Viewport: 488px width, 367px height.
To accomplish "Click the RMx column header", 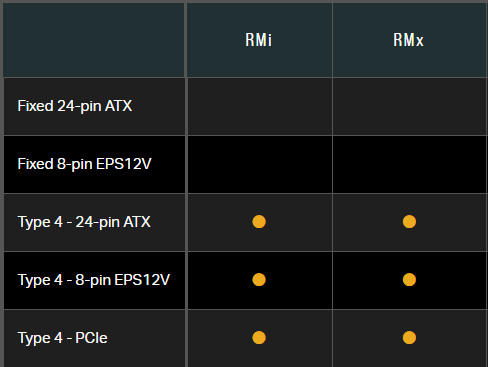I will [408, 40].
